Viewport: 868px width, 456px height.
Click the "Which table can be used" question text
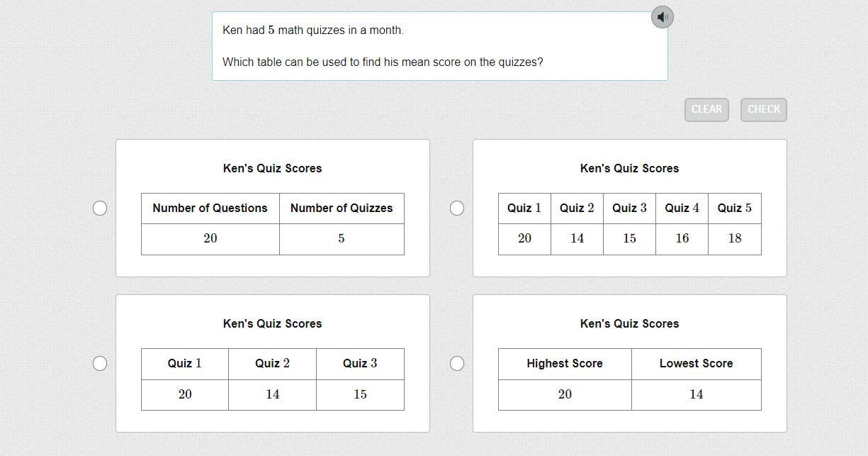click(x=383, y=62)
